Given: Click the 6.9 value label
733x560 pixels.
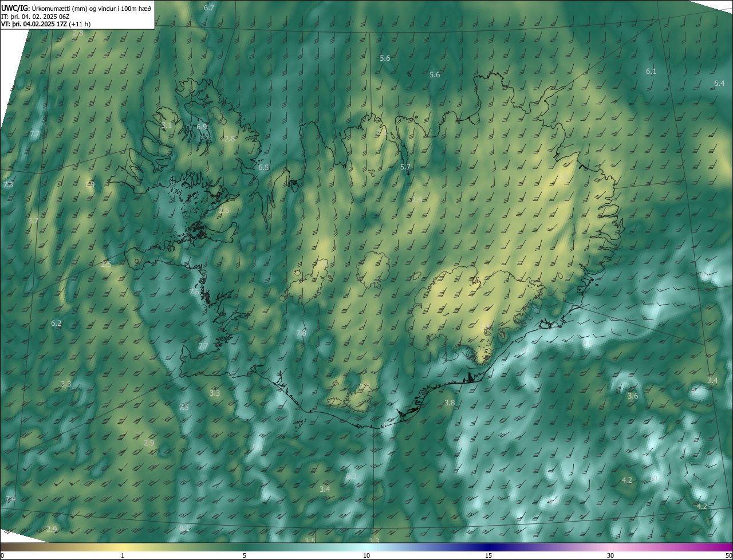Looking at the screenshot, I should pos(202,127).
